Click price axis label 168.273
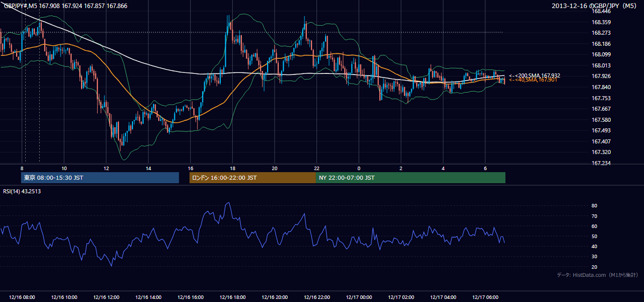644x302 pixels. pyautogui.click(x=601, y=33)
